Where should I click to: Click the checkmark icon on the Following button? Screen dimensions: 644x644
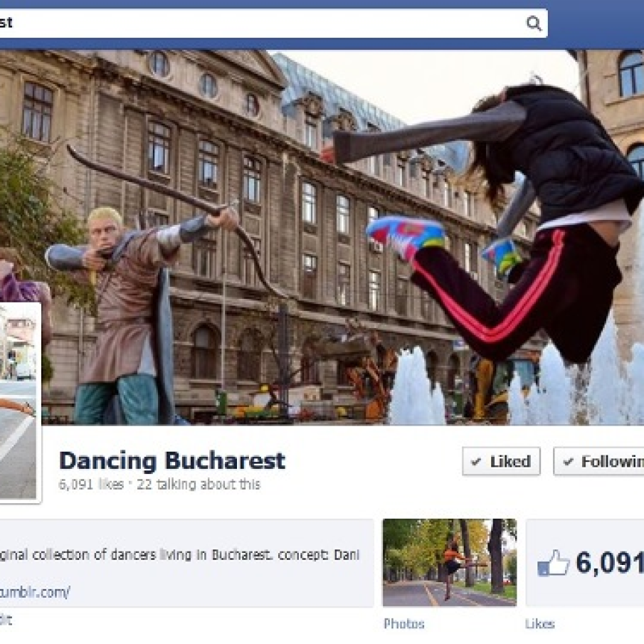tap(569, 462)
